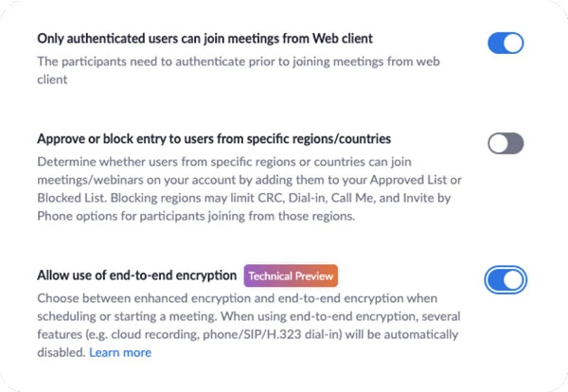Click the text line starting "features (e.g. cloud recording"
This screenshot has height=392, width=568.
(x=230, y=334)
